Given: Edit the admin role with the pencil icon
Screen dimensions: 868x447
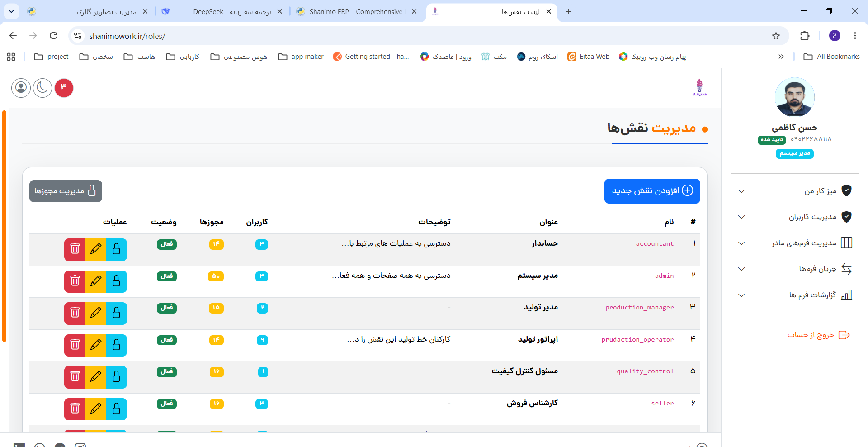Looking at the screenshot, I should (x=96, y=281).
